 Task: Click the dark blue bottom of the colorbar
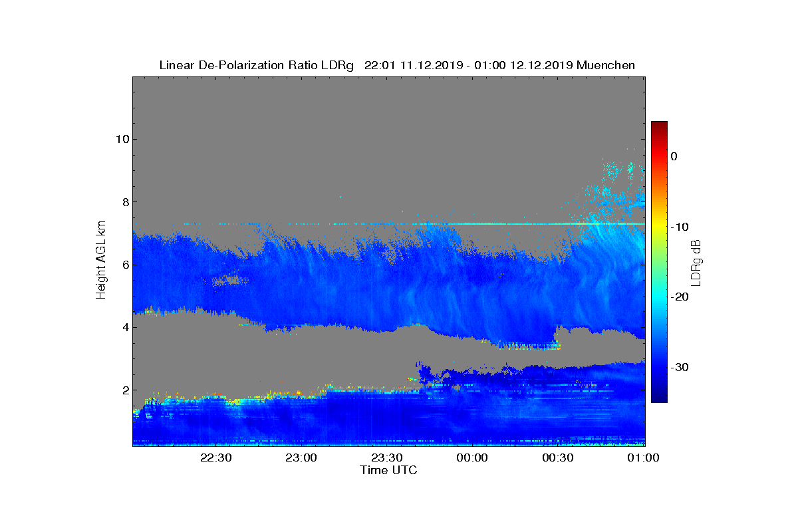659,397
